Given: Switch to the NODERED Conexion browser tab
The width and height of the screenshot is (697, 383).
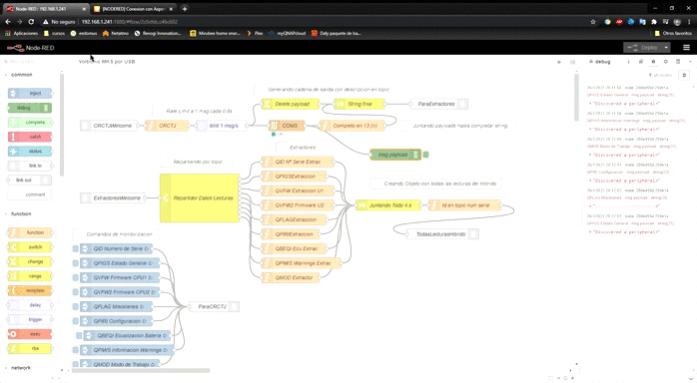Looking at the screenshot, I should (x=132, y=9).
